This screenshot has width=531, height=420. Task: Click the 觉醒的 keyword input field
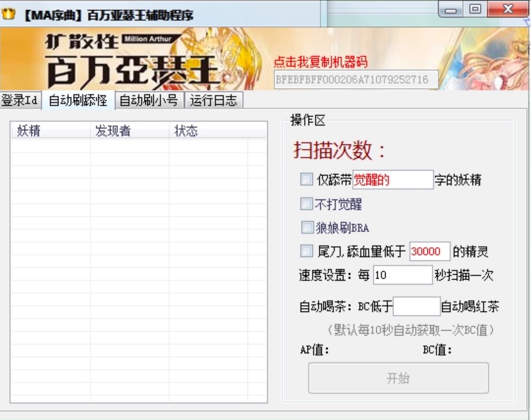click(393, 180)
